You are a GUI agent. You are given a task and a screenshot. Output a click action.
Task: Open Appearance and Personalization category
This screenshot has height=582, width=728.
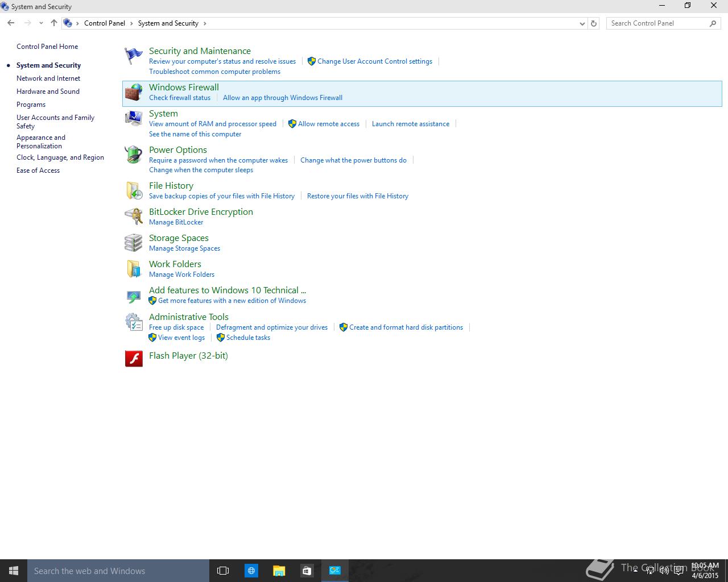click(41, 142)
